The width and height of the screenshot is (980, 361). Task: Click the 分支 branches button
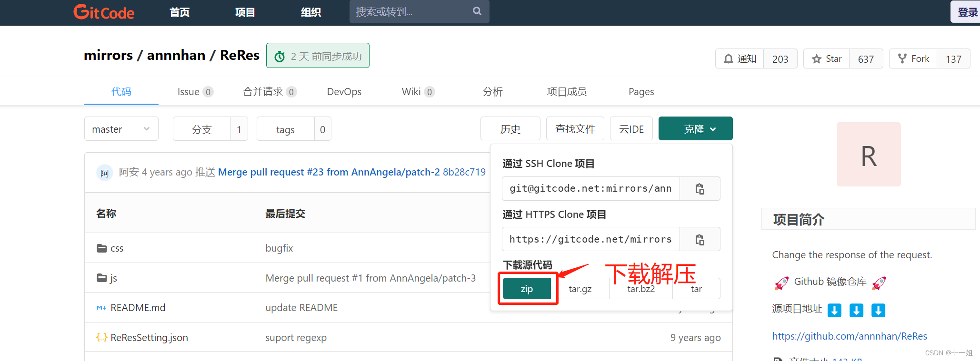point(202,129)
